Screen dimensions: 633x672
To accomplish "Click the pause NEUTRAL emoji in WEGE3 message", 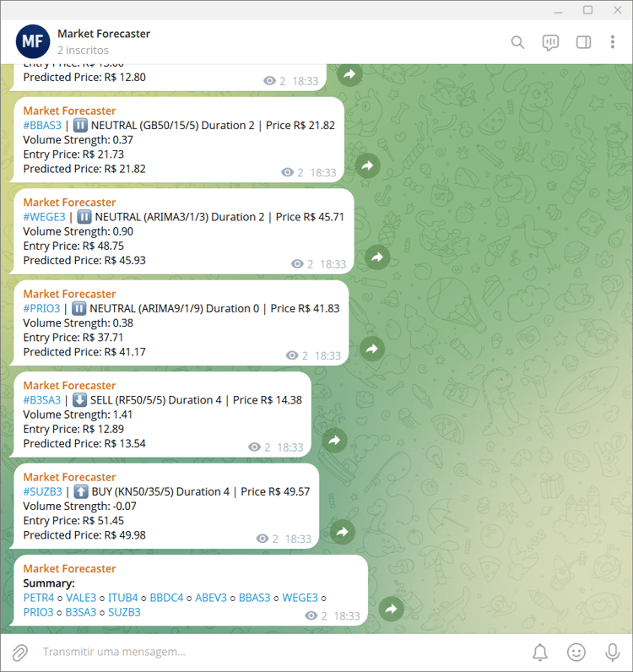I will coord(84,217).
